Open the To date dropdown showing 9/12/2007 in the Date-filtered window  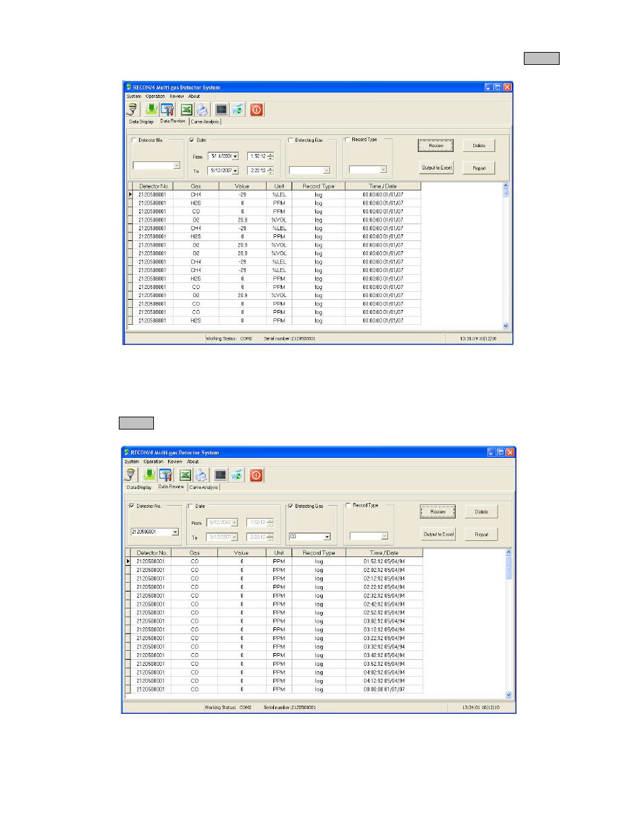coord(236,171)
